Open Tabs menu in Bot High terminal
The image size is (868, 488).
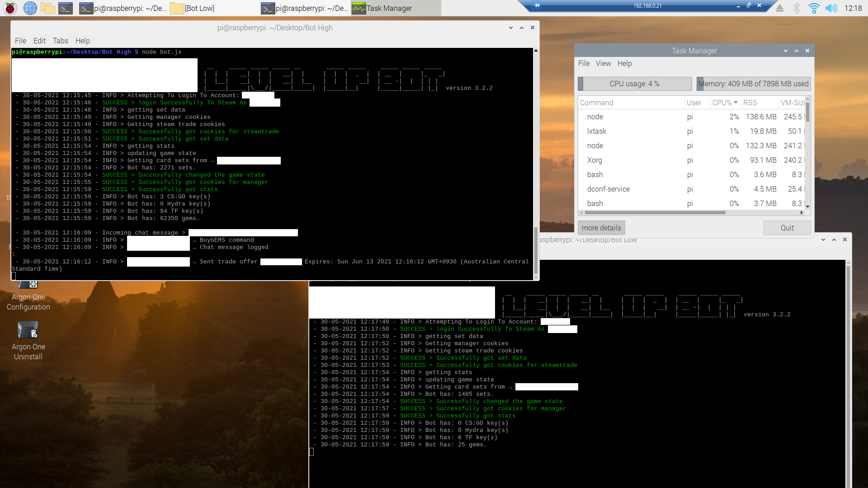point(60,41)
